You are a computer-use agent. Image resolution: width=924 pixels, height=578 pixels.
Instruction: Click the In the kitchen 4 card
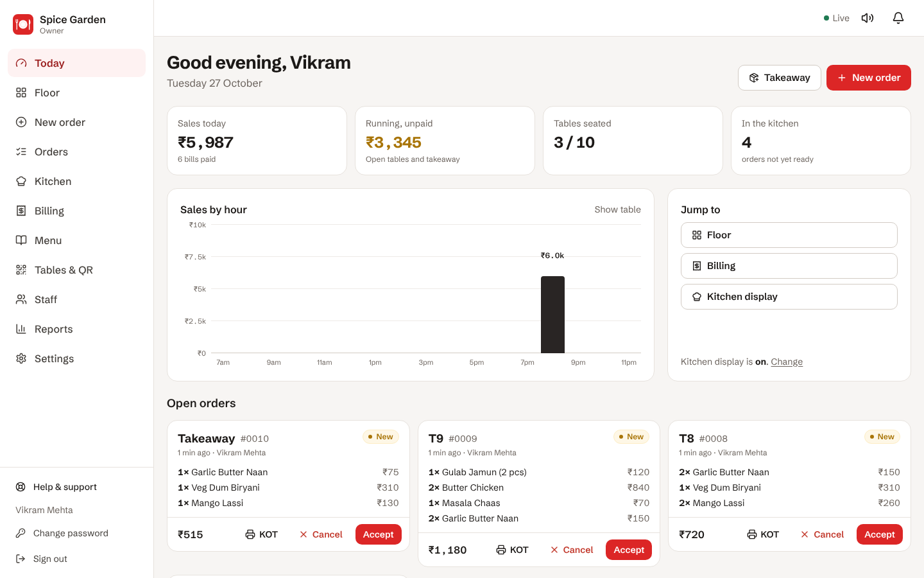pyautogui.click(x=821, y=141)
